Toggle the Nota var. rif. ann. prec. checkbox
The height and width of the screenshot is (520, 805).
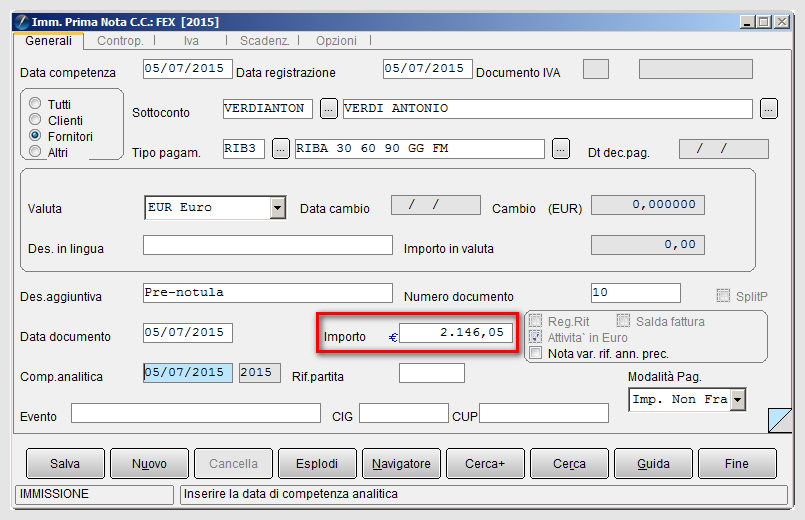click(x=535, y=353)
